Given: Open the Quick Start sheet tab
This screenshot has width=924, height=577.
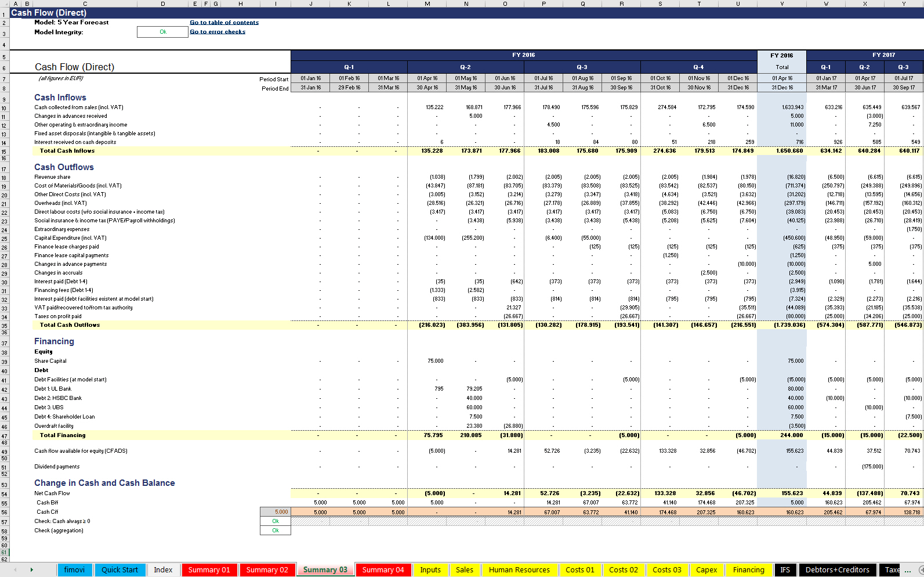Looking at the screenshot, I should tap(119, 570).
